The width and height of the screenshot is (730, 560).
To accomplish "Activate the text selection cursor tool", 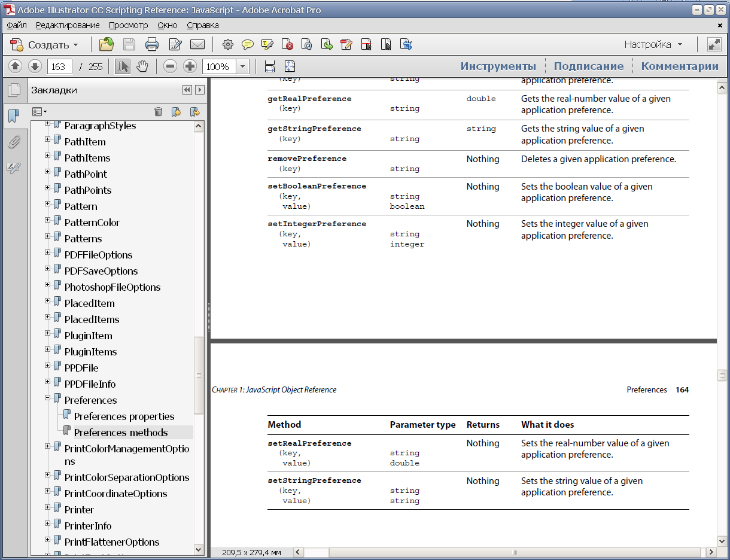I will [123, 66].
